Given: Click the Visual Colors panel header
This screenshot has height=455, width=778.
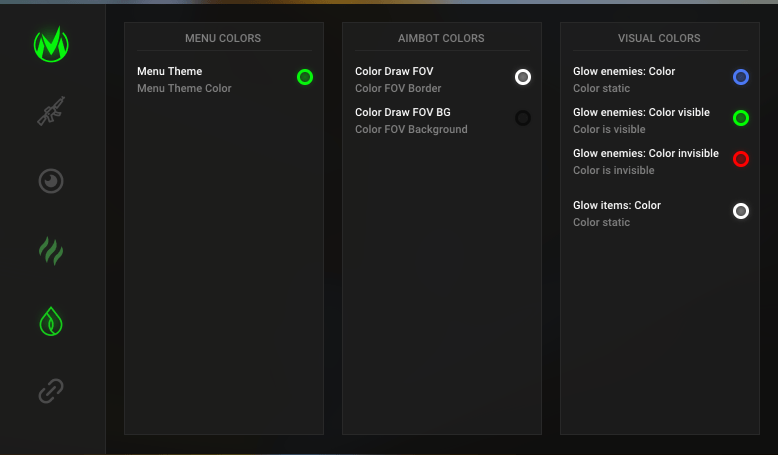Looking at the screenshot, I should tap(659, 38).
